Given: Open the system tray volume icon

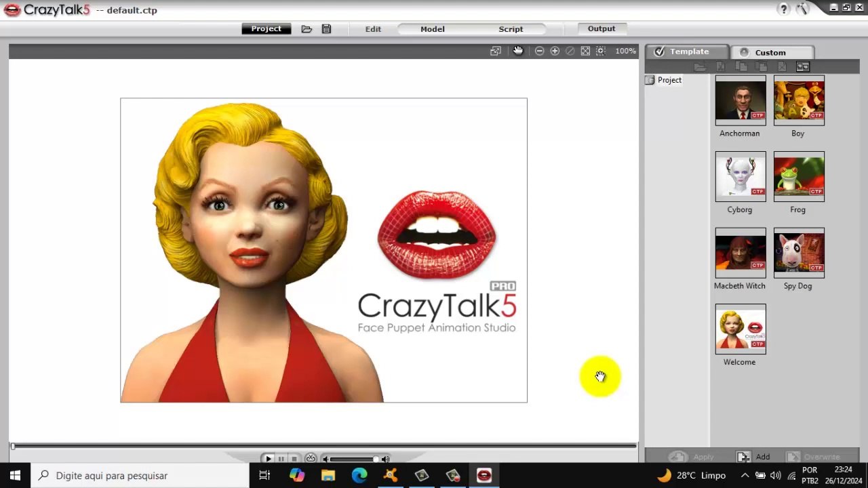Looking at the screenshot, I should click(x=776, y=475).
